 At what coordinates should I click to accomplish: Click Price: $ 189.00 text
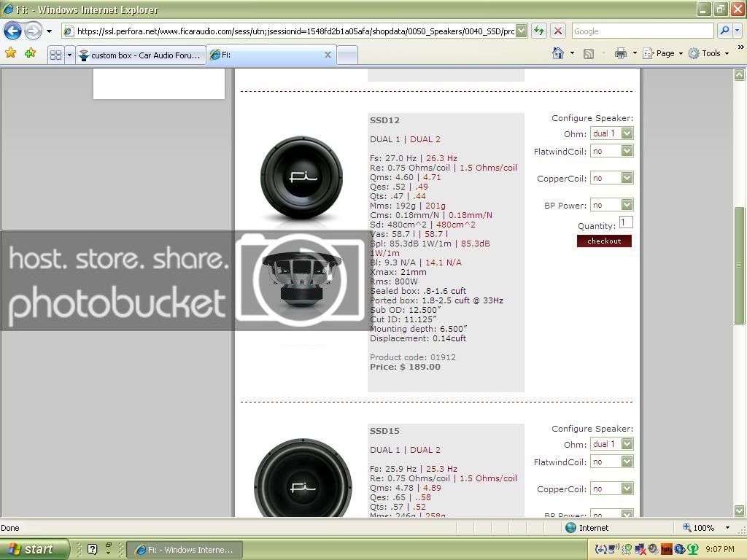coord(405,367)
